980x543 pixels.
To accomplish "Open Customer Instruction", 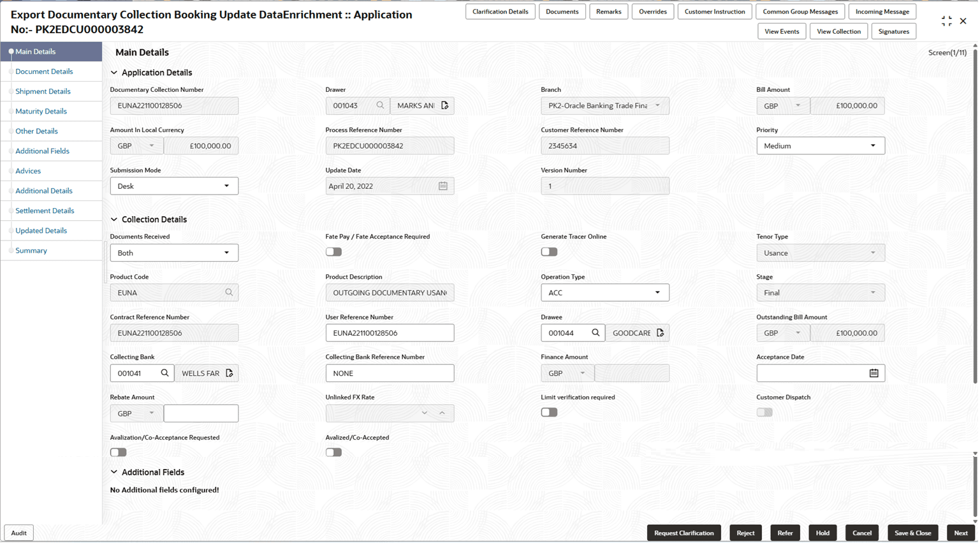I will point(715,11).
